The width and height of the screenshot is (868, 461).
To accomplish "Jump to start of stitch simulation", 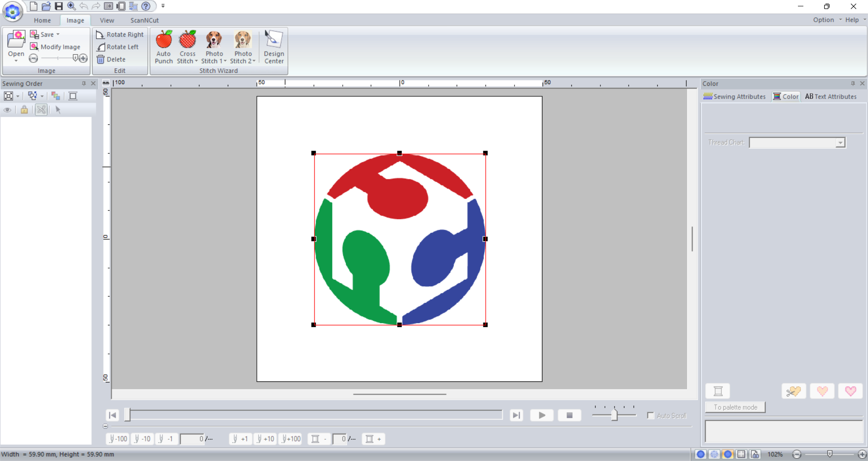I will 113,415.
